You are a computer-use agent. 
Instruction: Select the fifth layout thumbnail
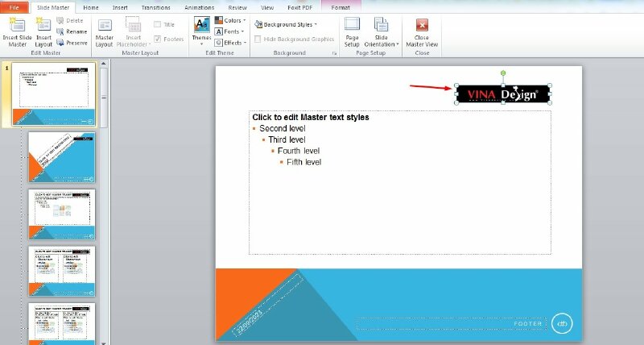62,324
